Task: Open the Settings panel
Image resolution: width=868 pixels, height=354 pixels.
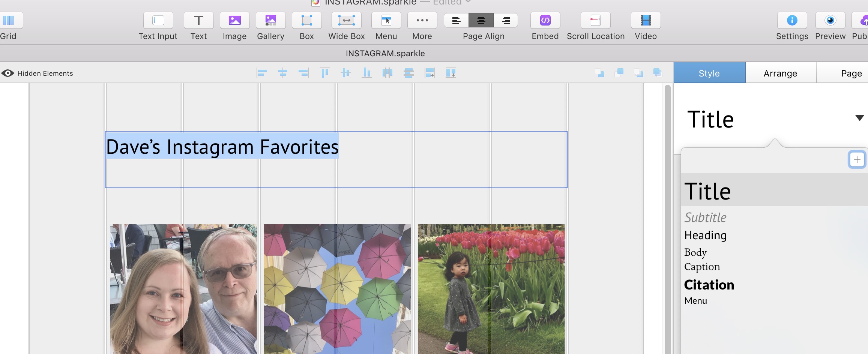Action: click(792, 20)
